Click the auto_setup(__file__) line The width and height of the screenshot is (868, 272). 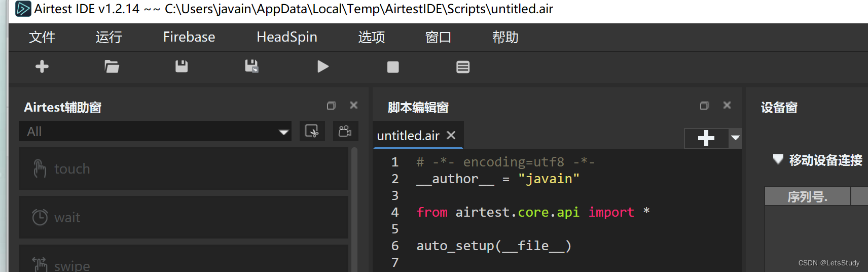494,246
